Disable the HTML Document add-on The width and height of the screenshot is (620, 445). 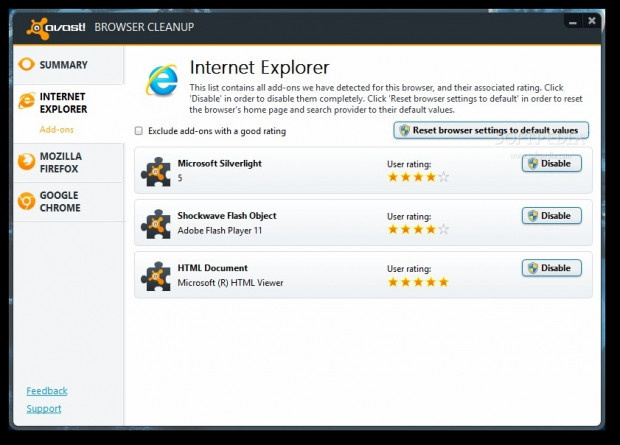click(552, 268)
